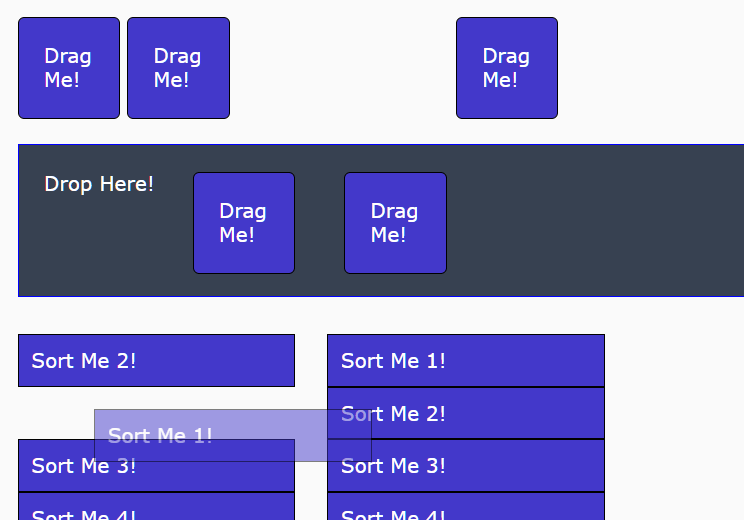The height and width of the screenshot is (520, 744).
Task: Click blank area right of the top-right Drag Me box
Action: tap(650, 68)
